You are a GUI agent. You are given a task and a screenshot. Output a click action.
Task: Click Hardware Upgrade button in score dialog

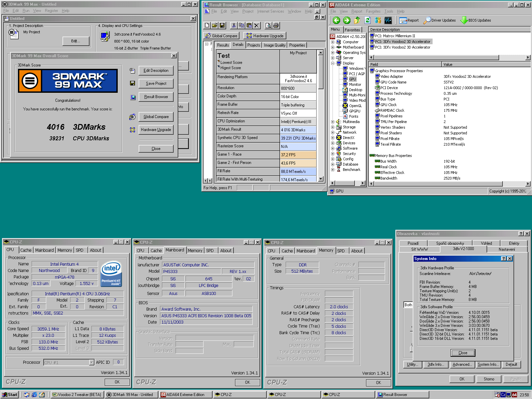[x=156, y=130]
